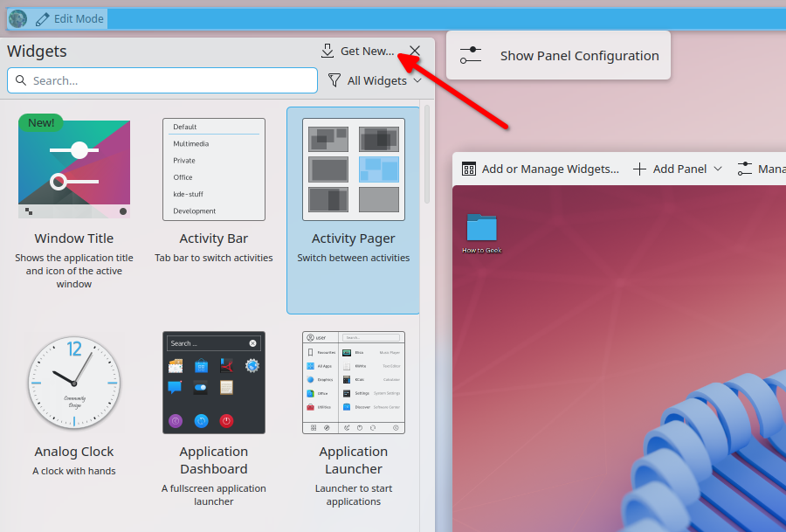This screenshot has width=786, height=532.
Task: Select the Window Title widget thumbnail
Action: 74,169
